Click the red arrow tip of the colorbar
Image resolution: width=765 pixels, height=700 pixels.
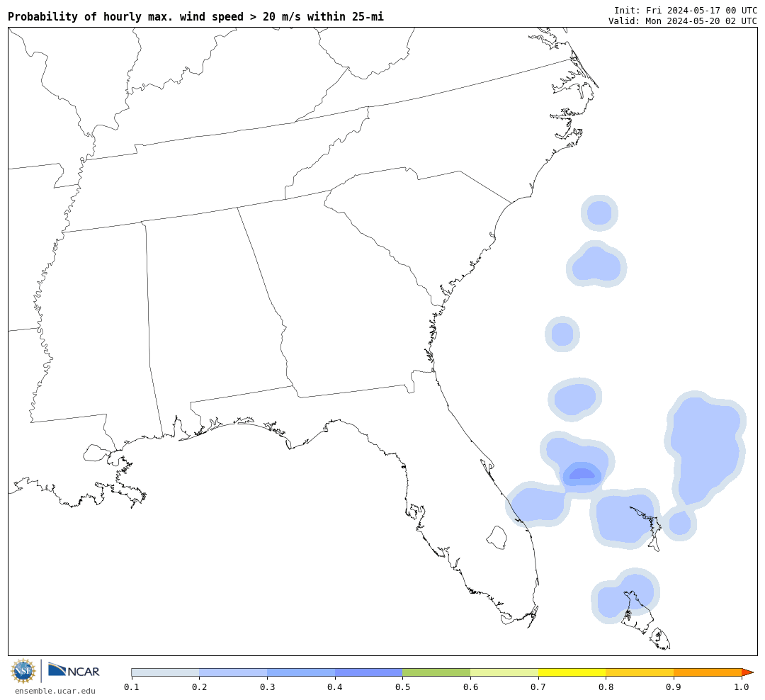pyautogui.click(x=747, y=672)
